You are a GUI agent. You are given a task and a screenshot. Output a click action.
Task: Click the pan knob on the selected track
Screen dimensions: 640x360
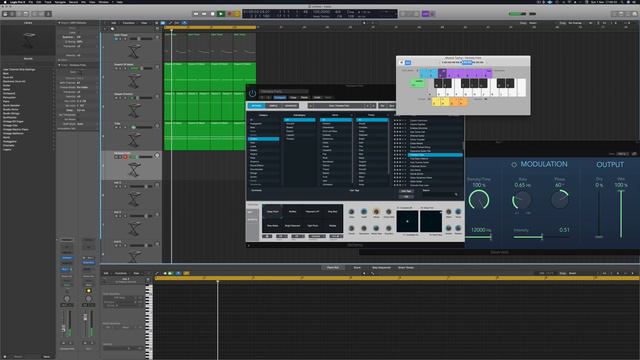(x=157, y=155)
